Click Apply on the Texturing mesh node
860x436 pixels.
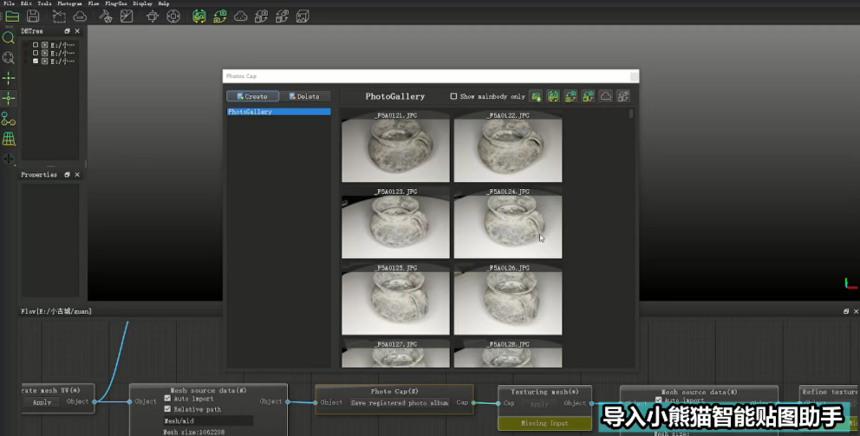tap(539, 403)
